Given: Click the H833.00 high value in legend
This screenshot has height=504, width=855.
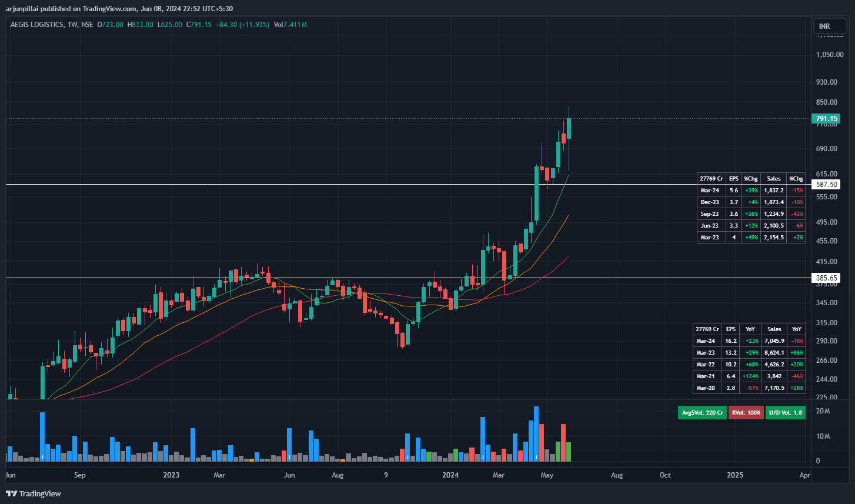Looking at the screenshot, I should (140, 25).
